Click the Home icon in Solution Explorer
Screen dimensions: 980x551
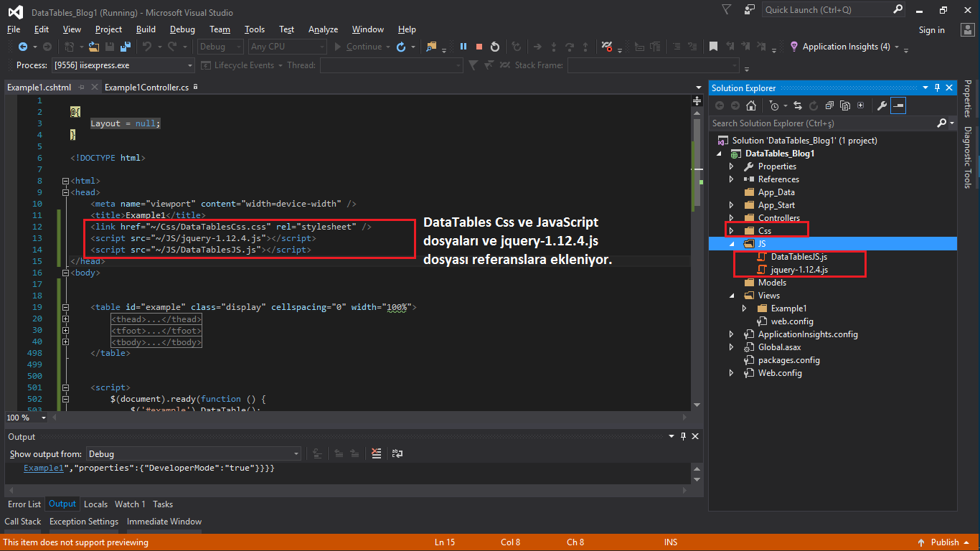750,105
